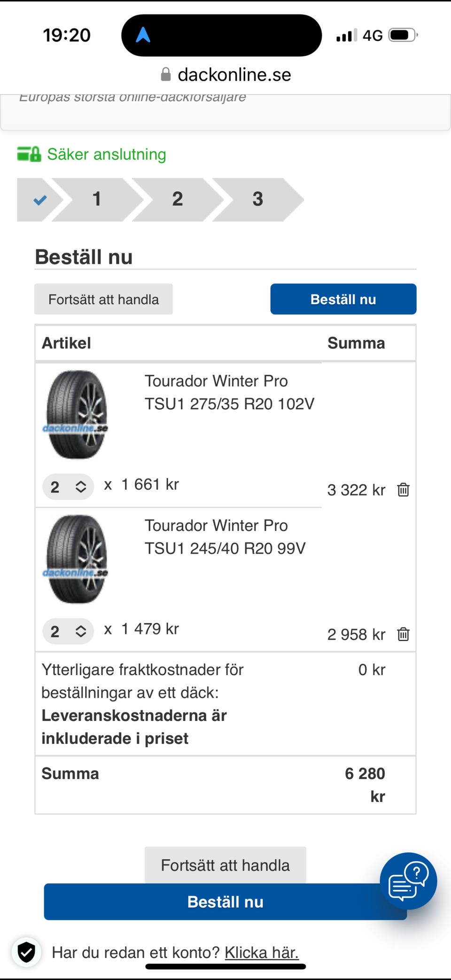This screenshot has height=980, width=451.
Task: Tap the location arrow in the status bar
Action: [143, 35]
